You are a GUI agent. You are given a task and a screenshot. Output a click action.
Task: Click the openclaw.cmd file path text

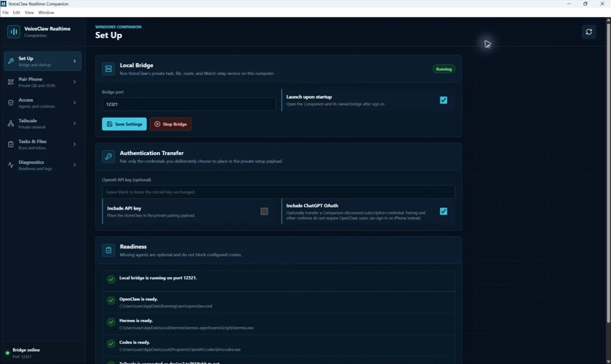point(166,306)
